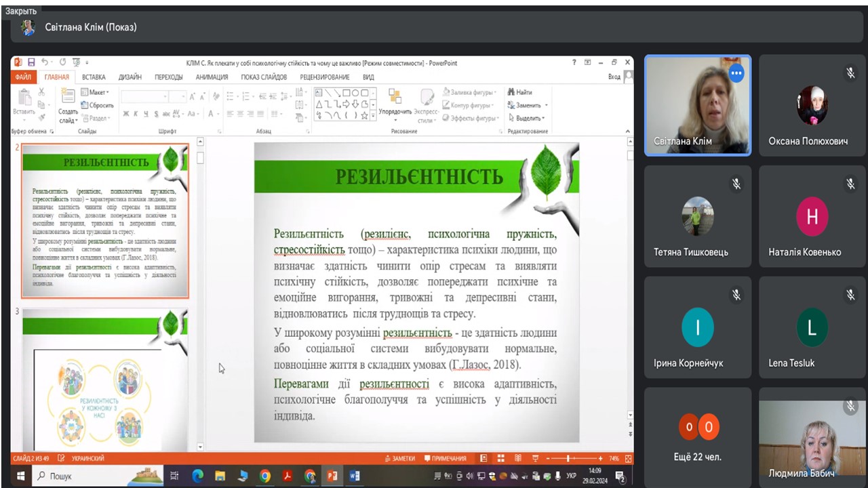
Task: Switch to the Анимация ribbon tab
Action: (x=212, y=77)
